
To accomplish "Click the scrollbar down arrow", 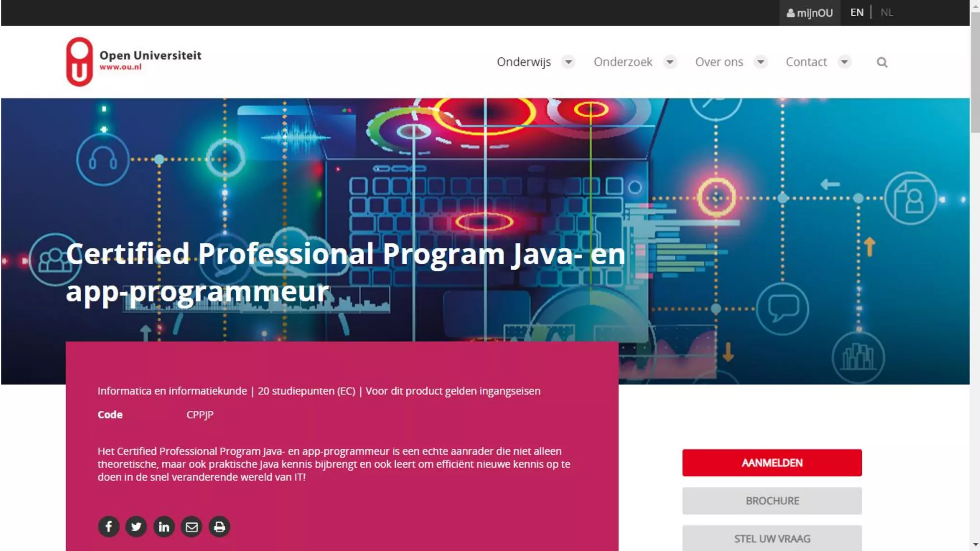I will [x=975, y=545].
